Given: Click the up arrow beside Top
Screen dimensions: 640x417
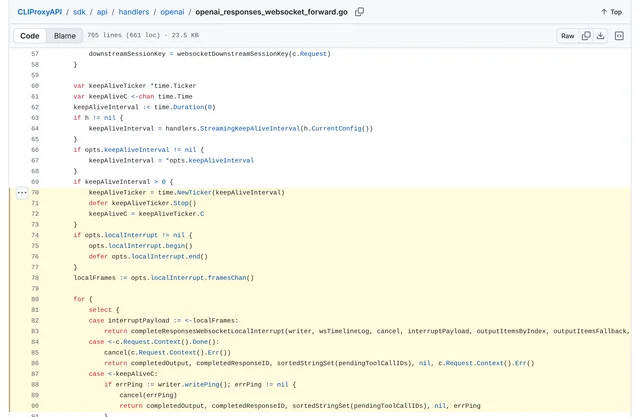Looking at the screenshot, I should coord(604,12).
